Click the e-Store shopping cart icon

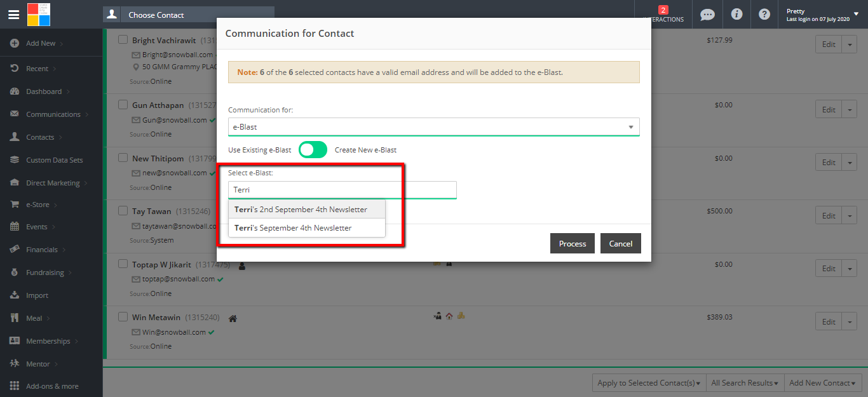pyautogui.click(x=14, y=205)
